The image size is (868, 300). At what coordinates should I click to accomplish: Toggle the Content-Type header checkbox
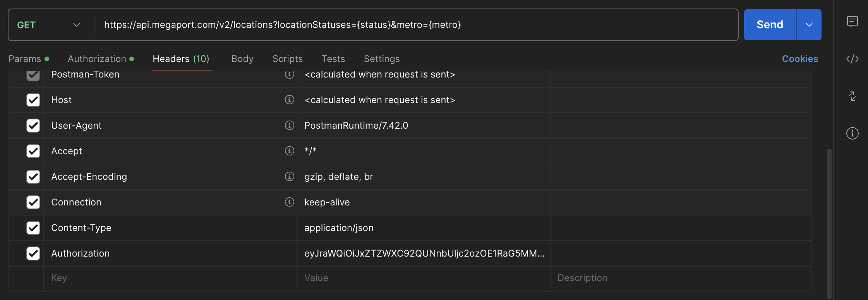[33, 228]
